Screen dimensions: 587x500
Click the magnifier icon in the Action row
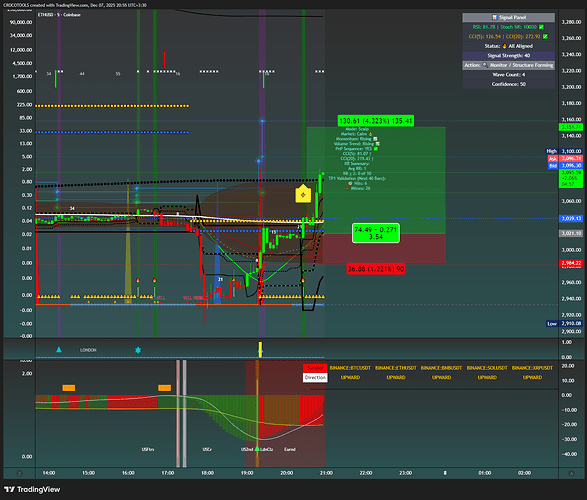[x=485, y=65]
